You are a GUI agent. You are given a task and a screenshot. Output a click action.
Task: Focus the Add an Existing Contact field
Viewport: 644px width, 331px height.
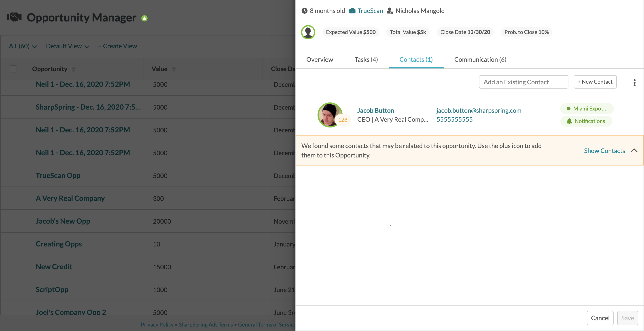(x=523, y=82)
